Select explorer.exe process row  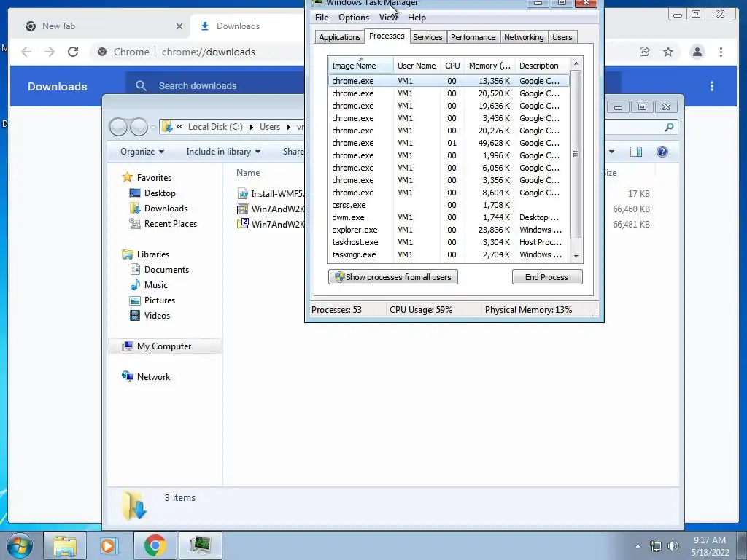click(449, 230)
